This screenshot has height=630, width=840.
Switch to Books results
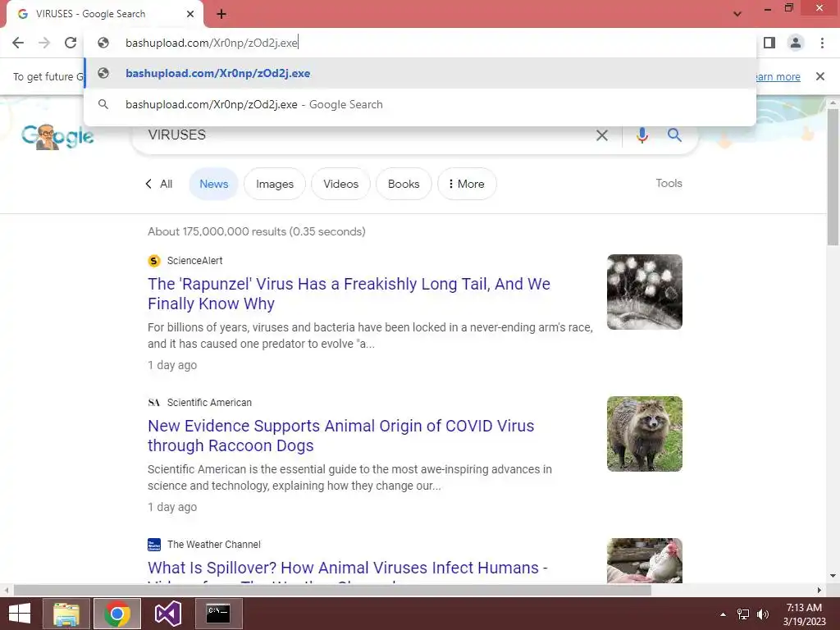point(404,184)
